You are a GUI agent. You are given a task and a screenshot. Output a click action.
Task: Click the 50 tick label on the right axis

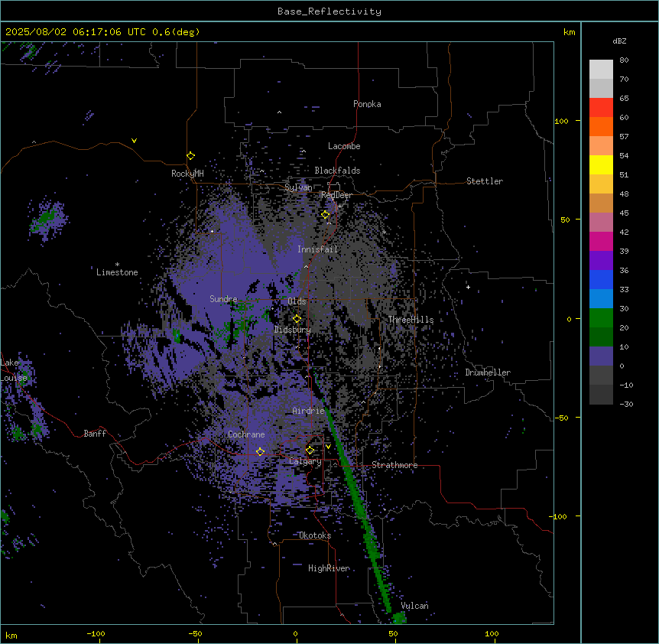coord(565,220)
